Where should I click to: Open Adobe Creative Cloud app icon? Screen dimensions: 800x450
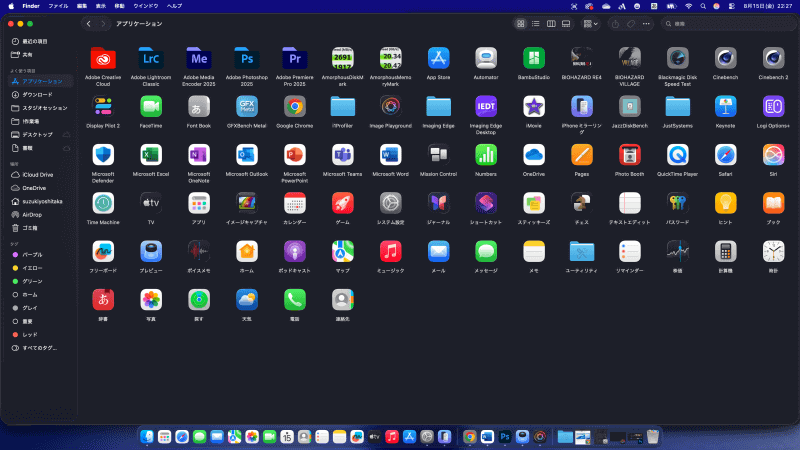[x=103, y=58]
